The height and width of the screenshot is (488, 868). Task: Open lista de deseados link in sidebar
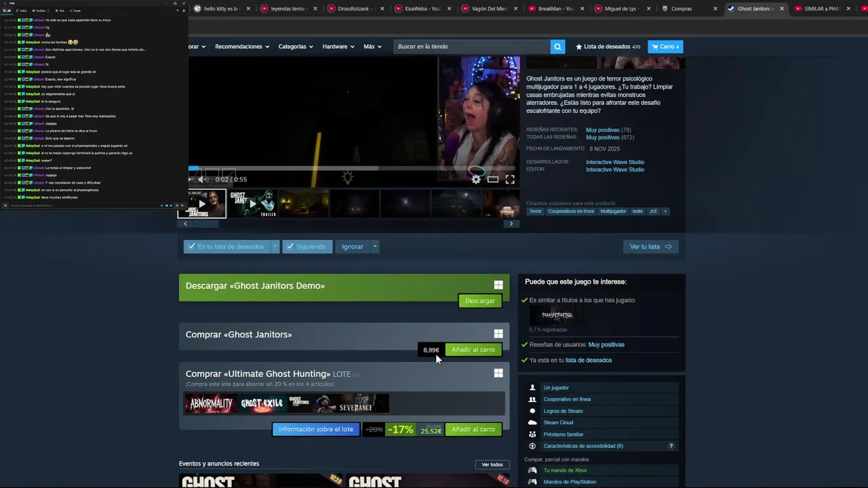pos(589,361)
